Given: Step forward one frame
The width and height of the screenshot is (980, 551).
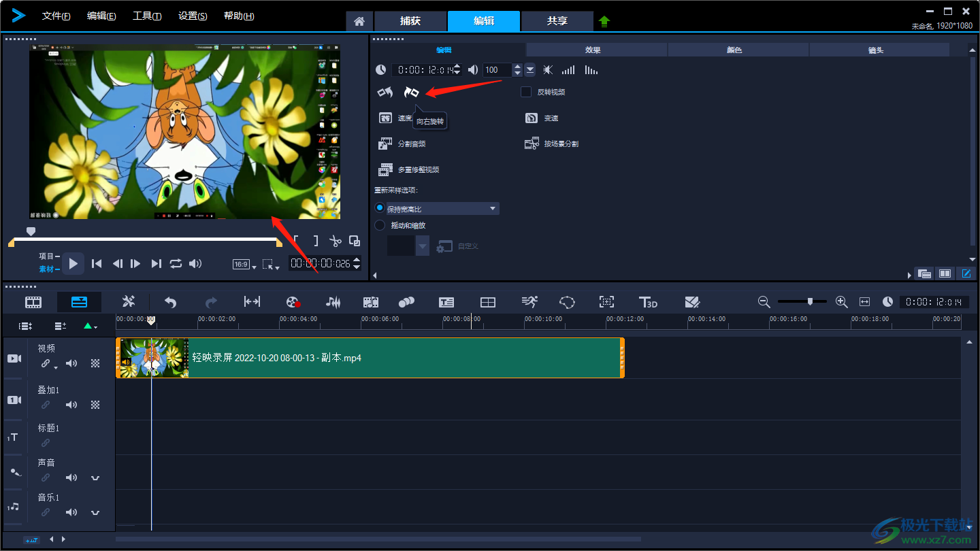Looking at the screenshot, I should 135,263.
